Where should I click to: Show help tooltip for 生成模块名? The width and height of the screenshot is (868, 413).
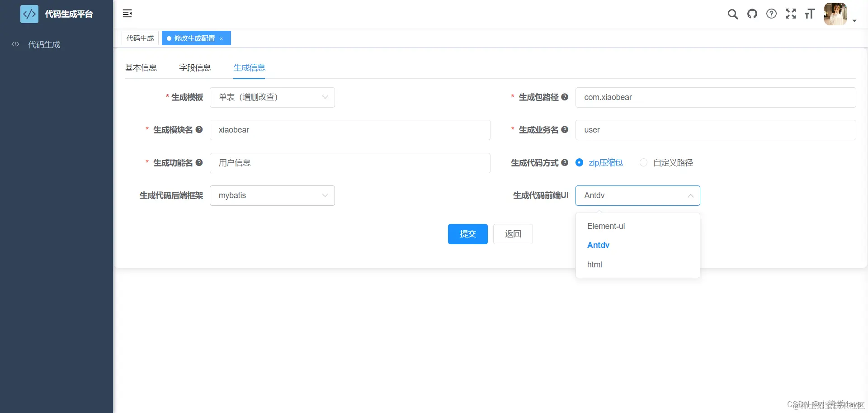[x=199, y=129]
